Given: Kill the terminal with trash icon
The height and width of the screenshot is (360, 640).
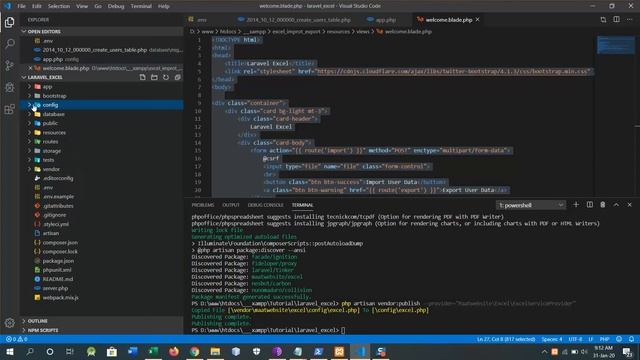Looking at the screenshot, I should coord(603,204).
